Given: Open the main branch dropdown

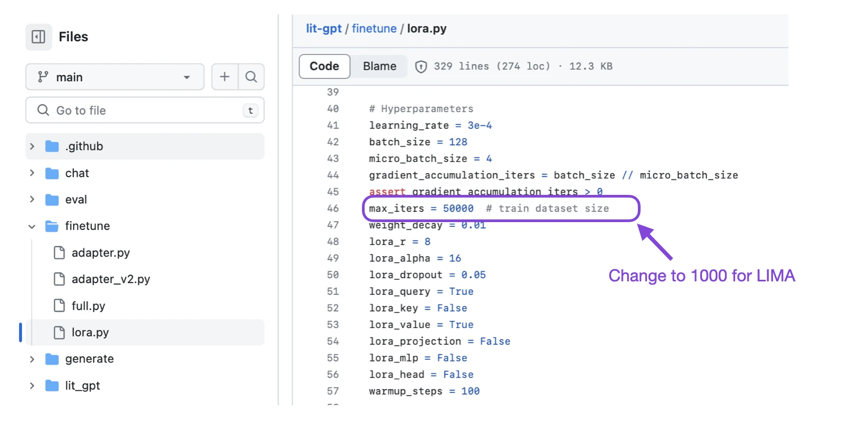Looking at the screenshot, I should (x=115, y=77).
